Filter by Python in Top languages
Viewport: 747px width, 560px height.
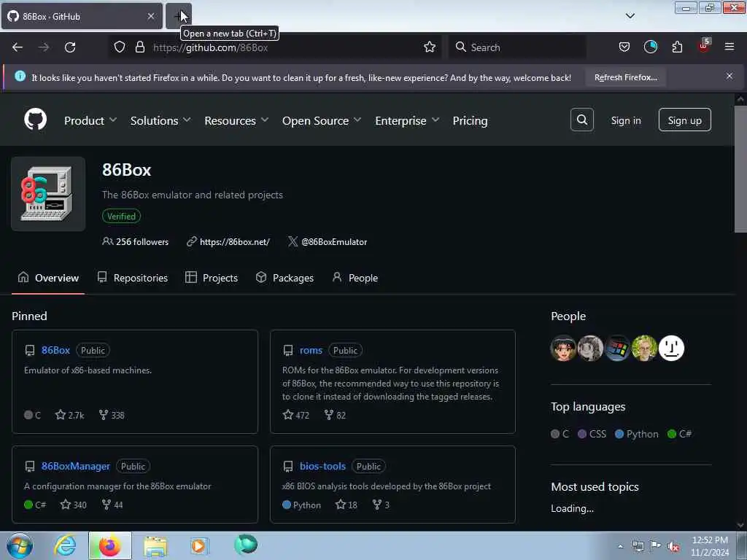pos(636,434)
